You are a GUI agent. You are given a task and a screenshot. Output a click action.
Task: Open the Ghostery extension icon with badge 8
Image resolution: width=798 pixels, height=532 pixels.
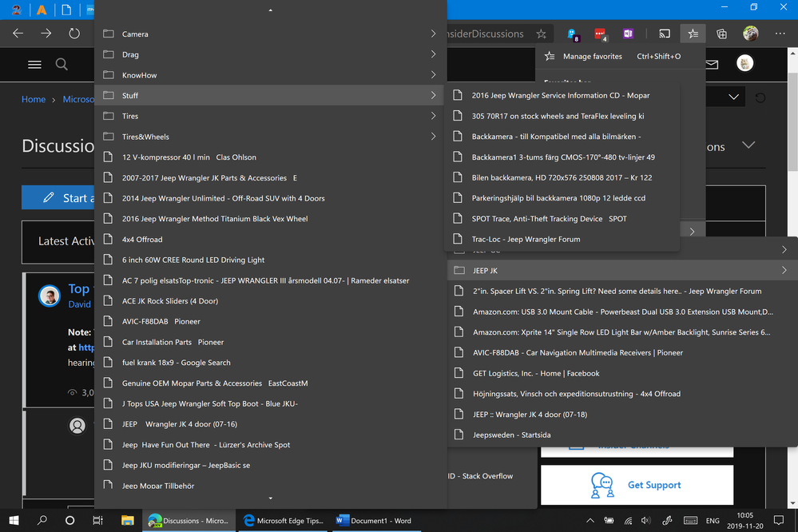point(573,34)
